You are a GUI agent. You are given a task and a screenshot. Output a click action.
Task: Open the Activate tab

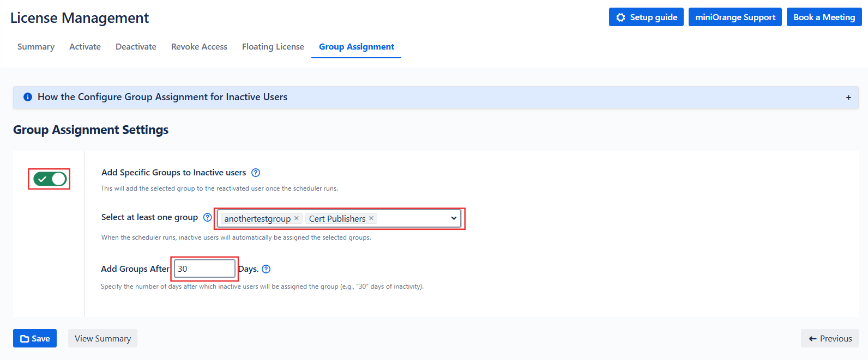85,47
